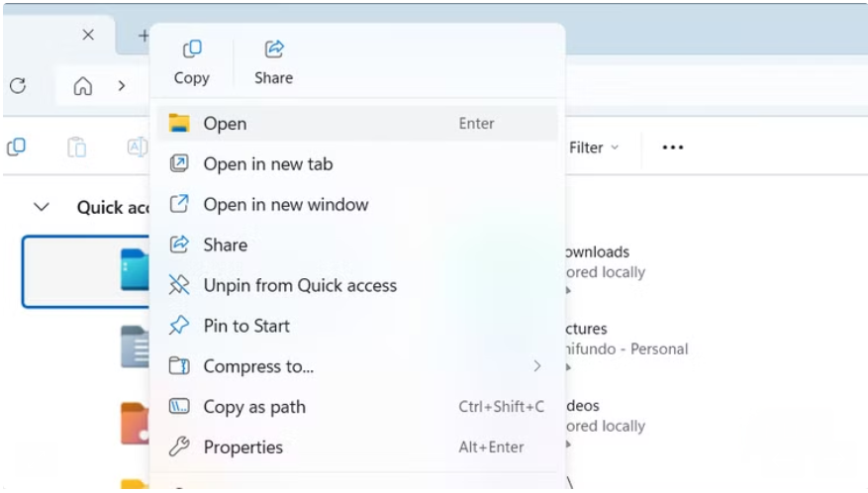Open the See more three-dots menu

(673, 148)
